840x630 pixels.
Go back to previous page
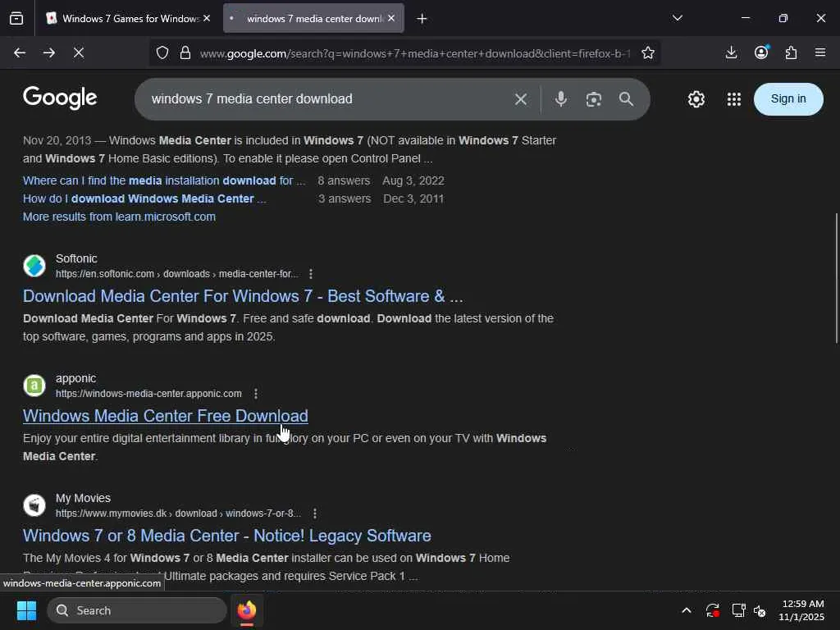click(20, 52)
